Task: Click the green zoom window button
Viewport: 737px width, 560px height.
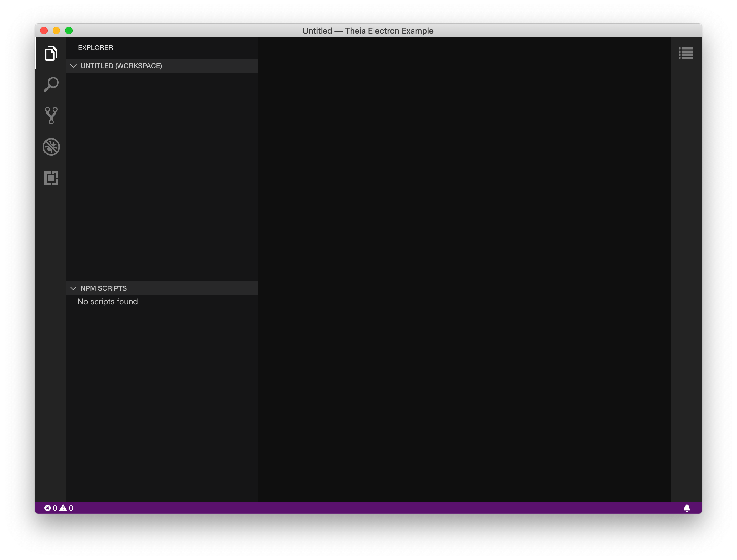Action: click(69, 31)
